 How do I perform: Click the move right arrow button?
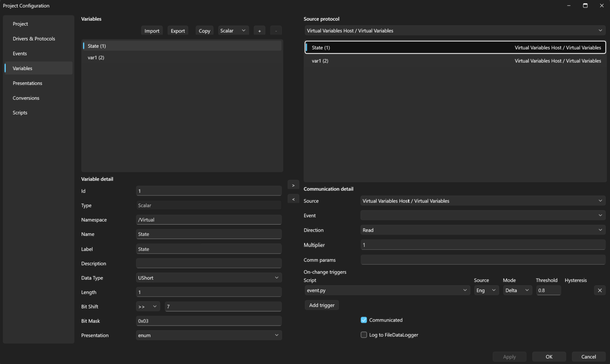tap(293, 186)
